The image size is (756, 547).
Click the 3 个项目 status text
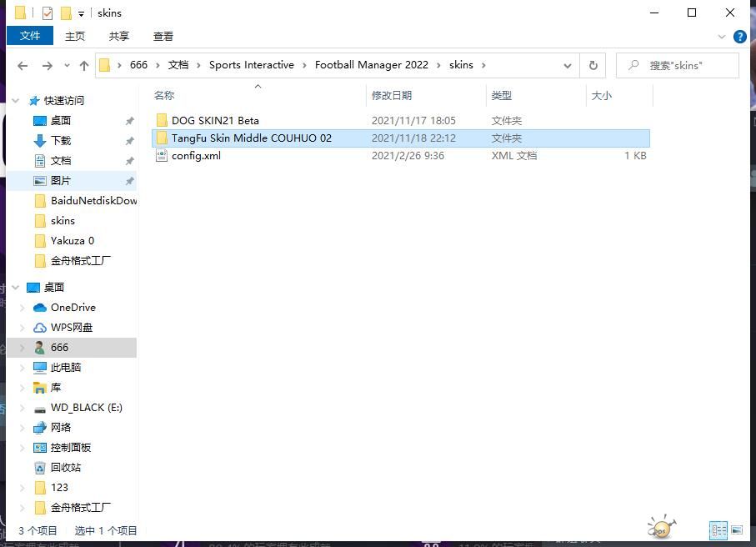pyautogui.click(x=38, y=530)
